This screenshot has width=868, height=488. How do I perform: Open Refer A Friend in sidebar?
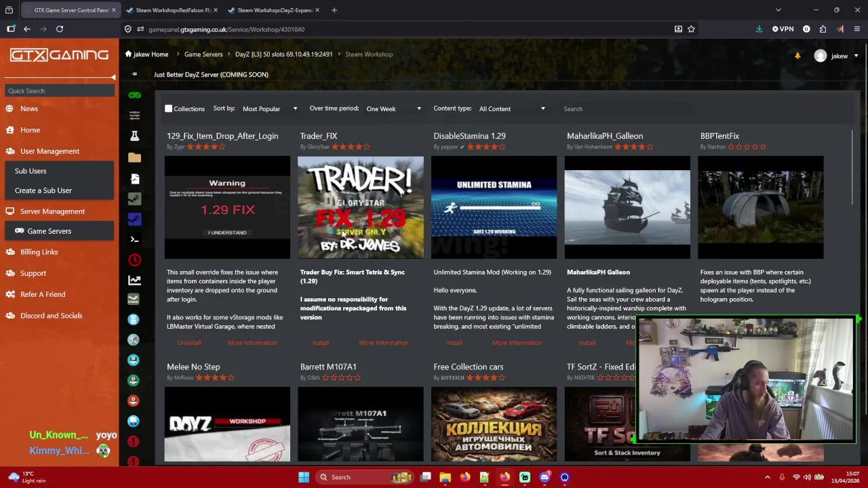point(43,294)
